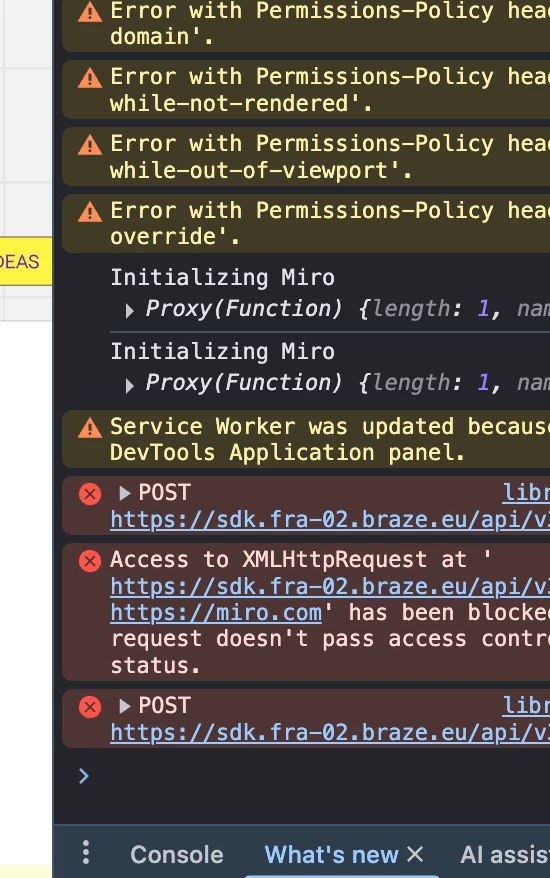Select the first 'Initializing Miro' log text
Image resolution: width=550 pixels, height=878 pixels.
[222, 278]
